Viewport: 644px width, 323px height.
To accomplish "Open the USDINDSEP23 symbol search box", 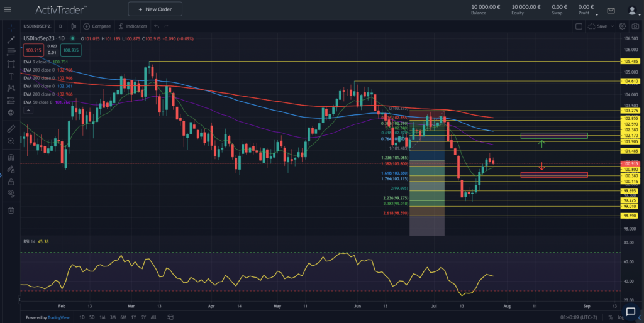I will tap(37, 26).
